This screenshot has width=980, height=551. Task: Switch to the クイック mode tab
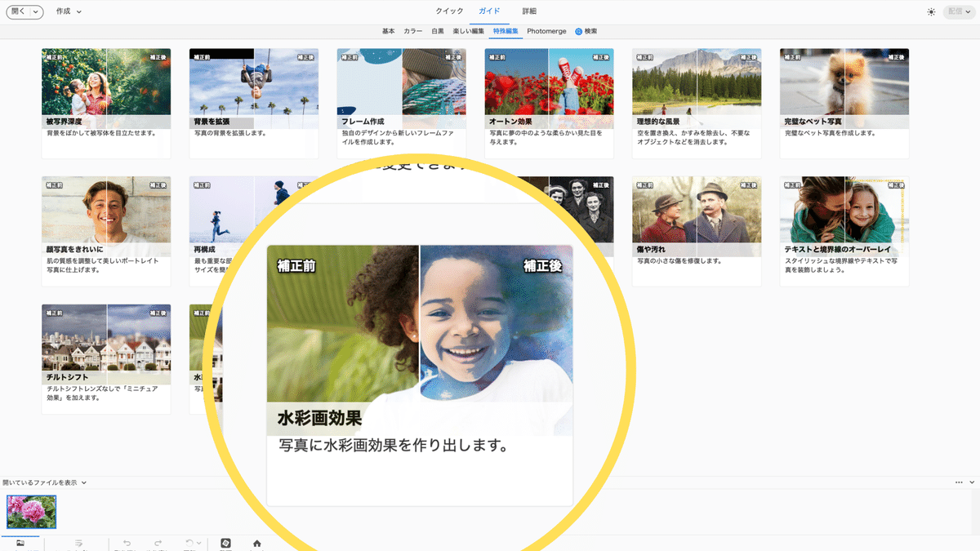[x=449, y=11]
